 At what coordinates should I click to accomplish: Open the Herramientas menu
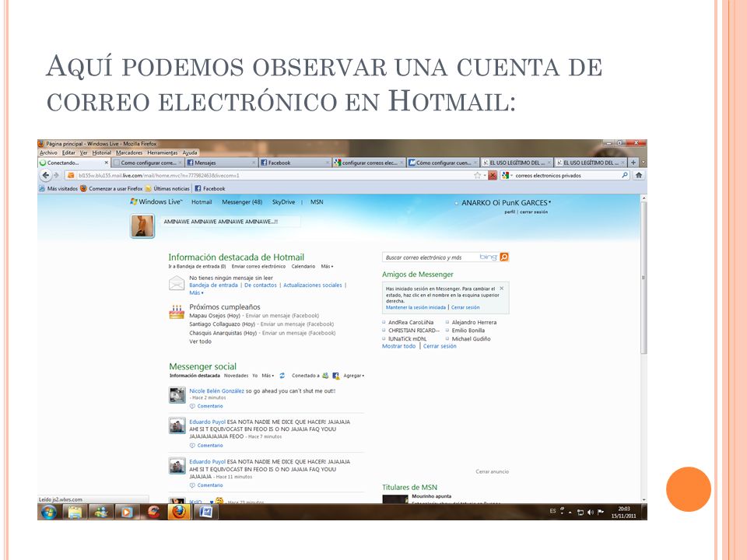[163, 153]
